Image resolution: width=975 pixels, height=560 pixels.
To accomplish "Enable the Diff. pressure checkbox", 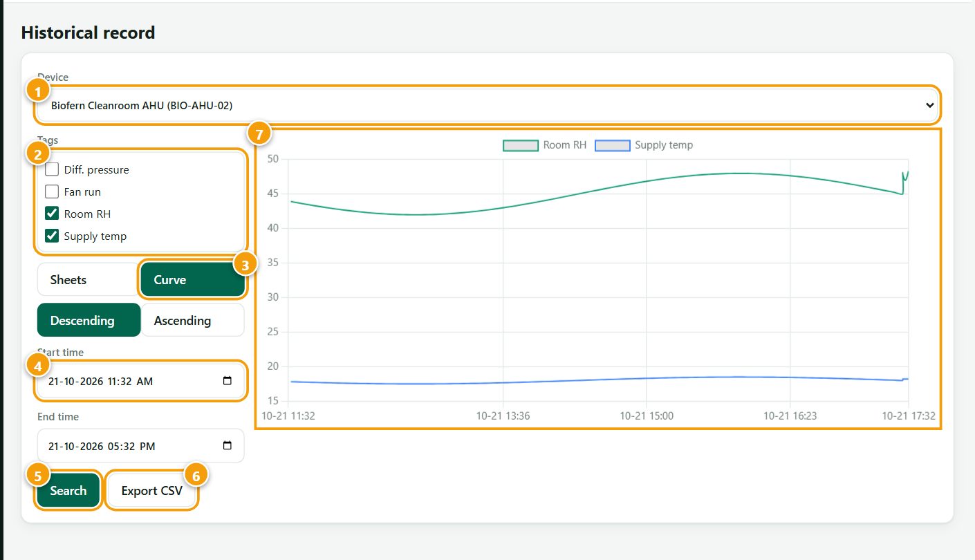I will 52,169.
